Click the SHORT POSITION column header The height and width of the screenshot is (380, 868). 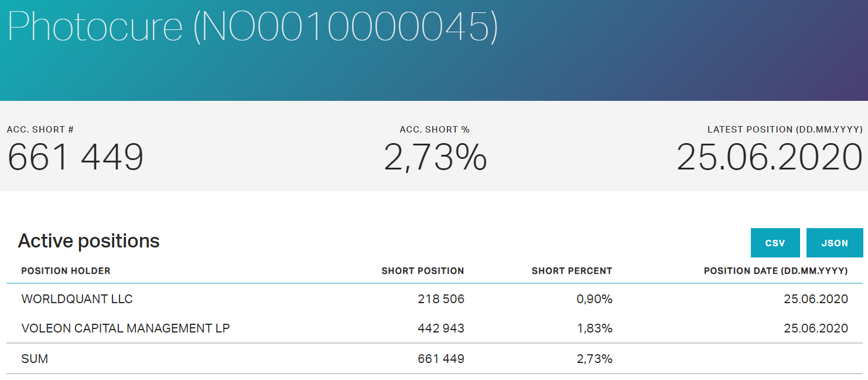(422, 271)
